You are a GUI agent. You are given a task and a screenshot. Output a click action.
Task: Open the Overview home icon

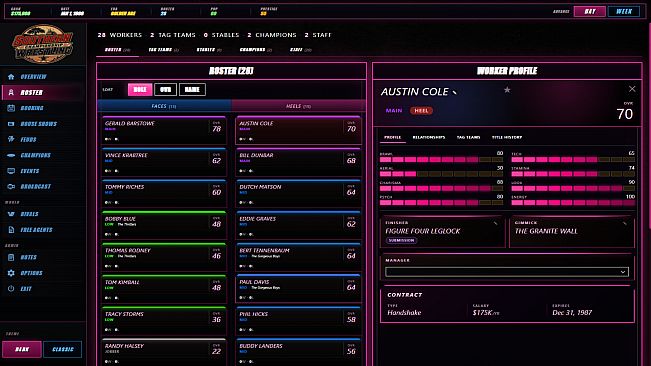click(11, 77)
